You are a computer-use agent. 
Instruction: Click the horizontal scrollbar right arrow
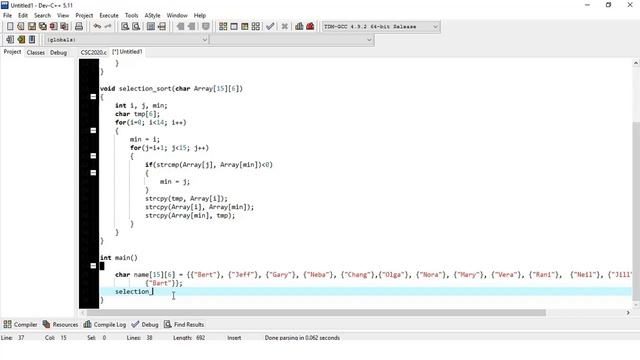coord(628,313)
